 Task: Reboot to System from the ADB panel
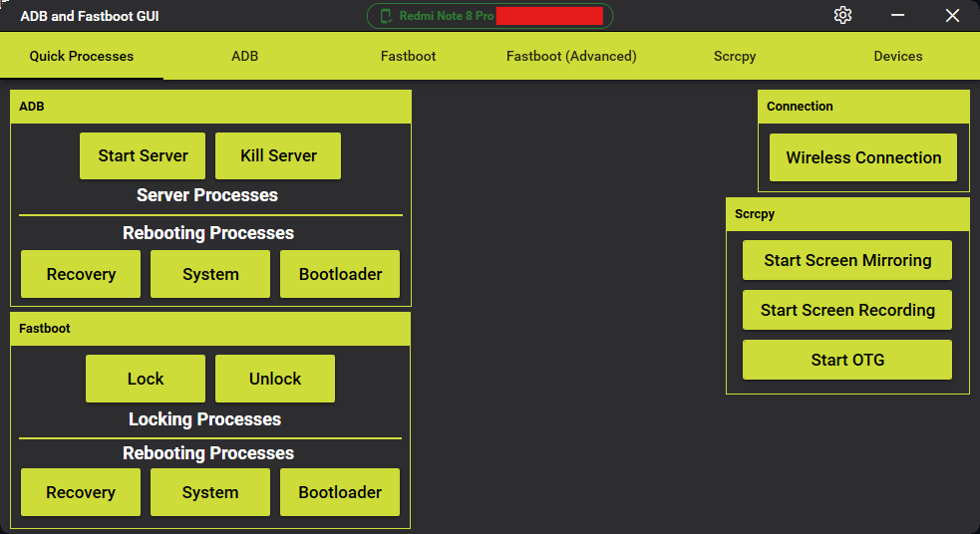tap(210, 274)
